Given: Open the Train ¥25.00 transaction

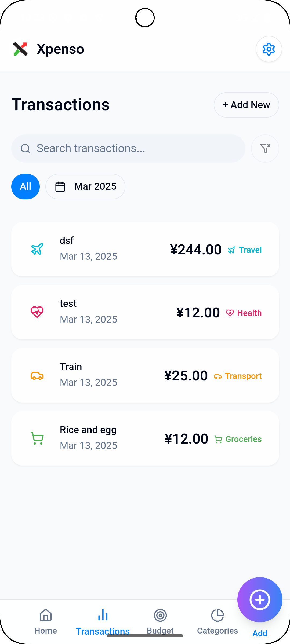Looking at the screenshot, I should click(145, 375).
